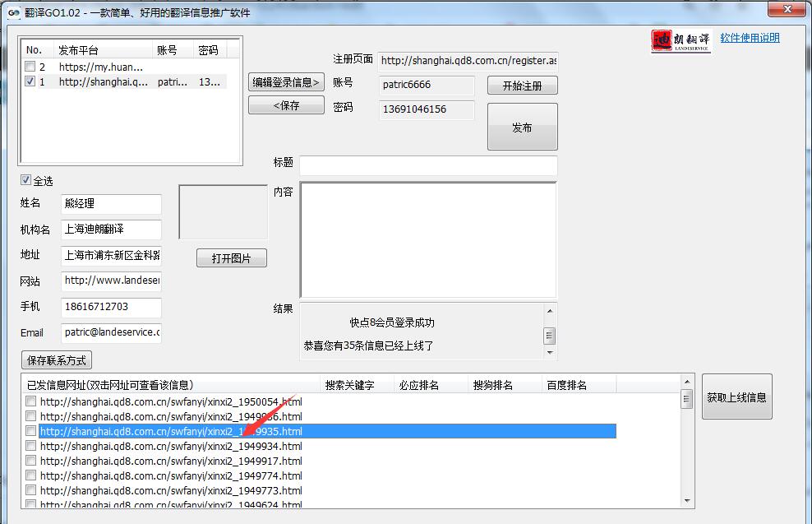Click the 密码 column header in platform list
The image size is (812, 524).
[x=210, y=50]
